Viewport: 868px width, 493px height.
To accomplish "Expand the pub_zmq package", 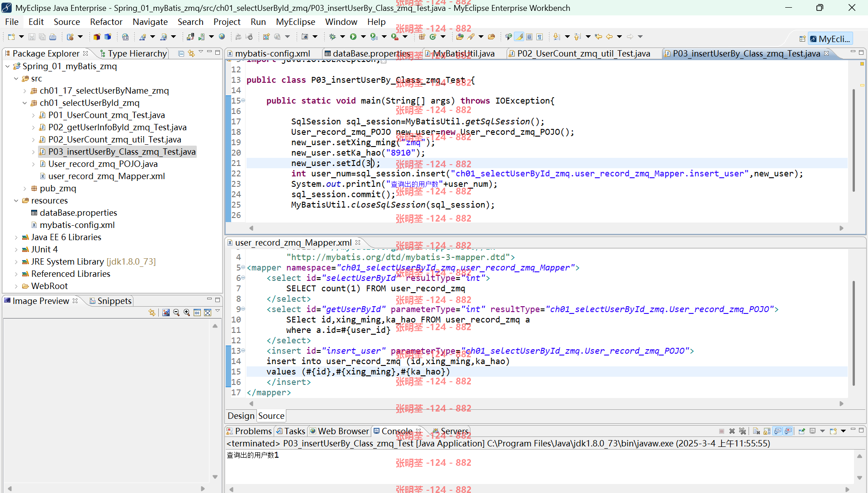I will click(x=25, y=189).
